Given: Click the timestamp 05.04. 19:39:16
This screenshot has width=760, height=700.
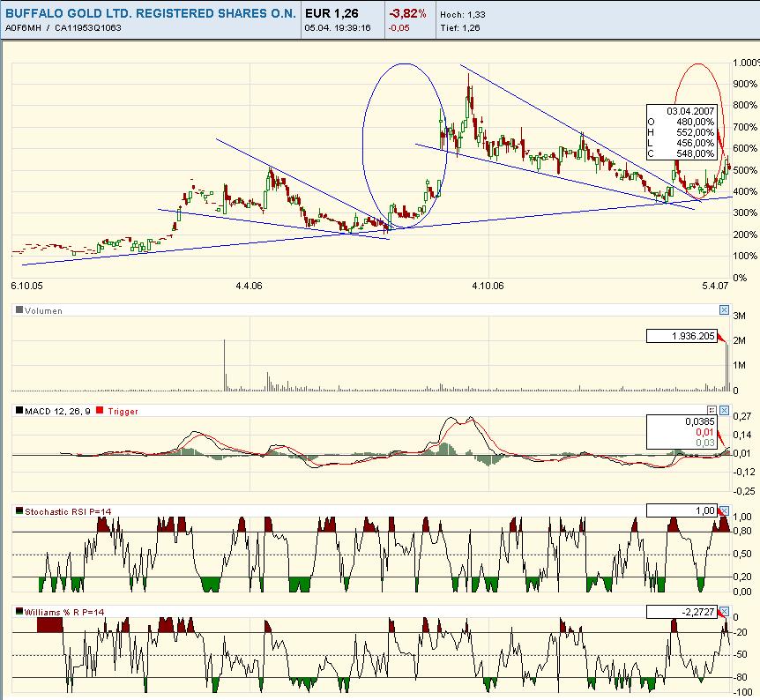Looking at the screenshot, I should coord(338,28).
